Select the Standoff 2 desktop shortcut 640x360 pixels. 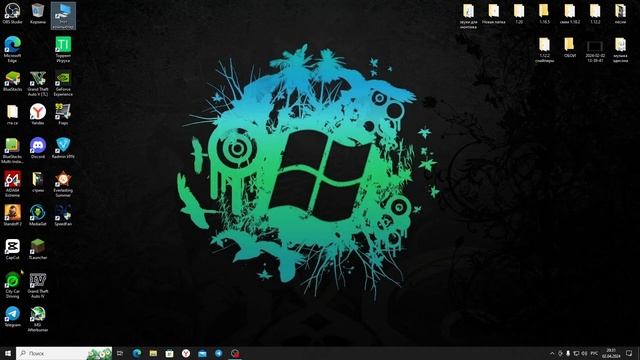click(12, 215)
